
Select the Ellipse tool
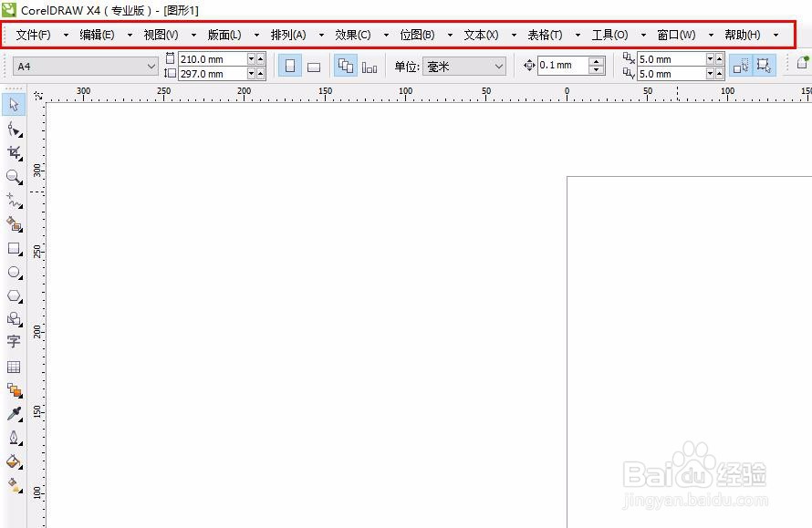tap(14, 273)
